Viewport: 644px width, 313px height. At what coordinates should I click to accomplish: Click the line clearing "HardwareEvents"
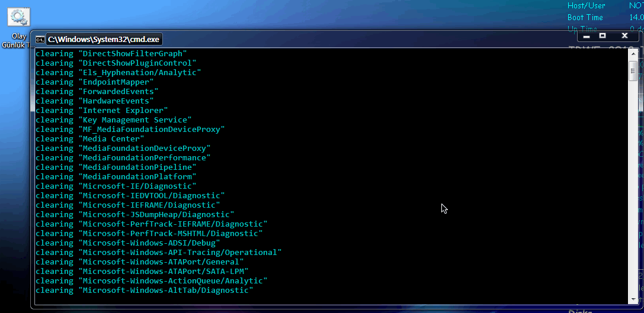point(94,101)
